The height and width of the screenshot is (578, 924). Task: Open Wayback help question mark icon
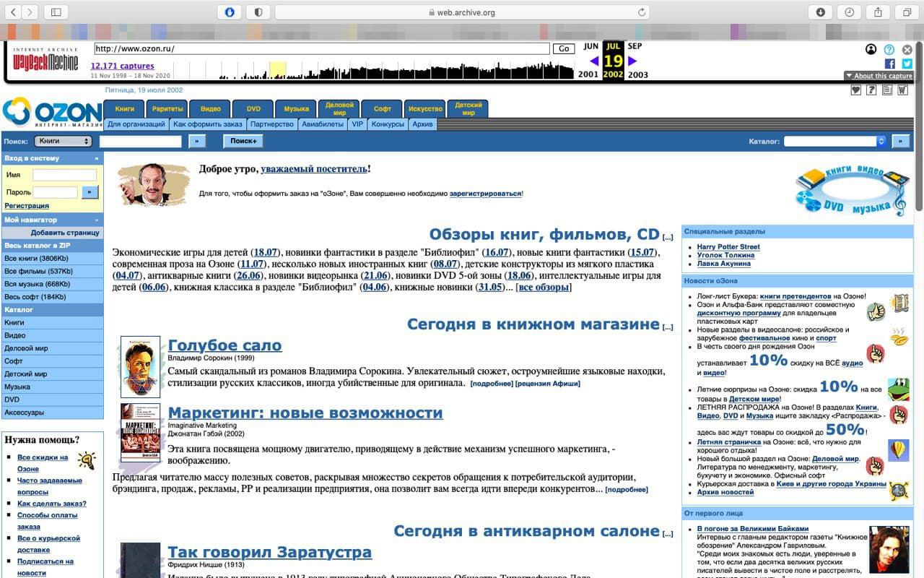(889, 49)
